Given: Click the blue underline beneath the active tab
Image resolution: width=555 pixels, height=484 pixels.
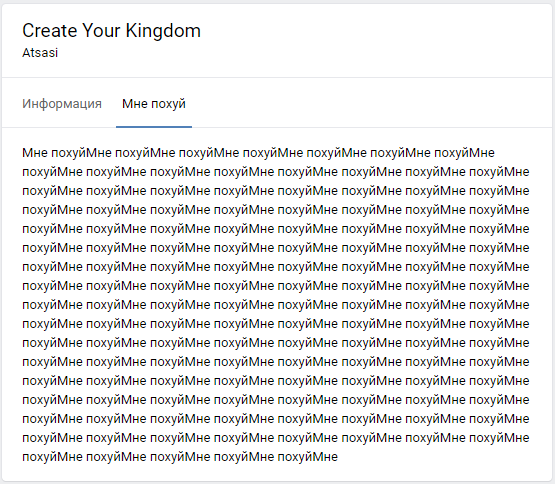Looking at the screenshot, I should (154, 127).
